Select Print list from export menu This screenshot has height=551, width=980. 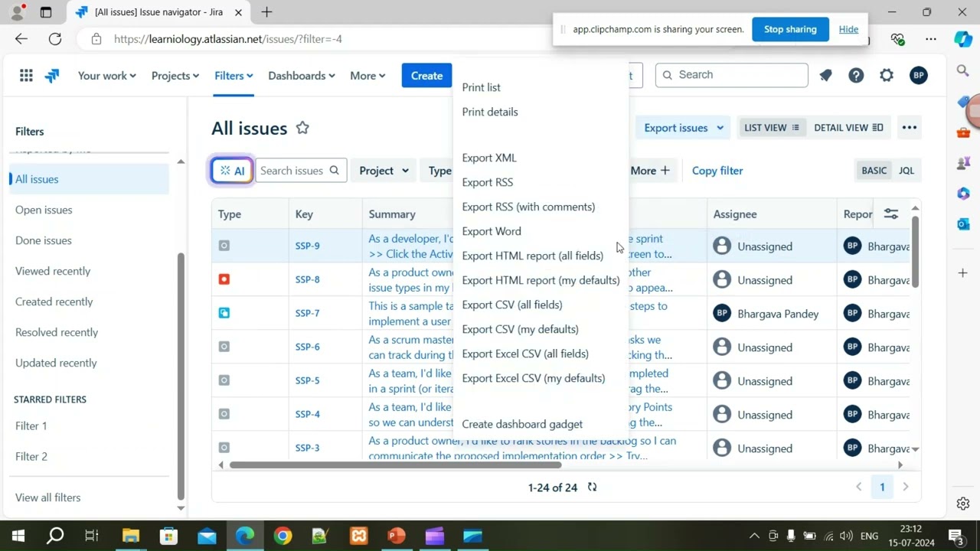(482, 87)
